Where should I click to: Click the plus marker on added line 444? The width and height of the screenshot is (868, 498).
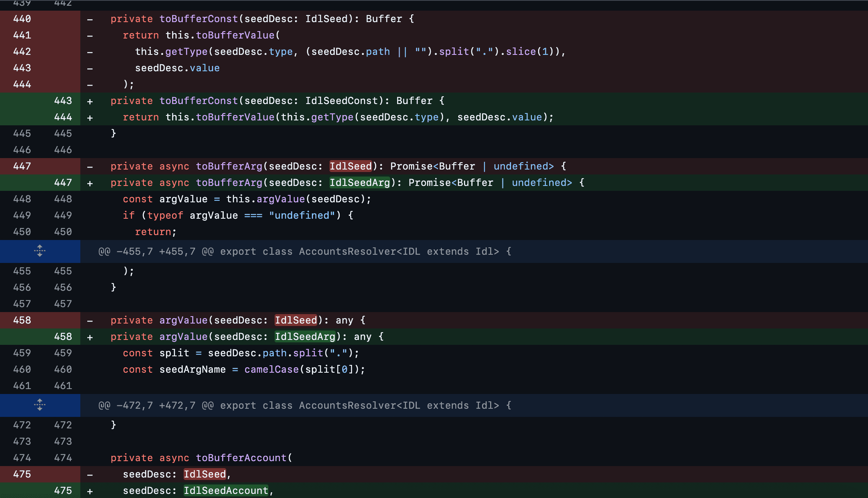90,118
